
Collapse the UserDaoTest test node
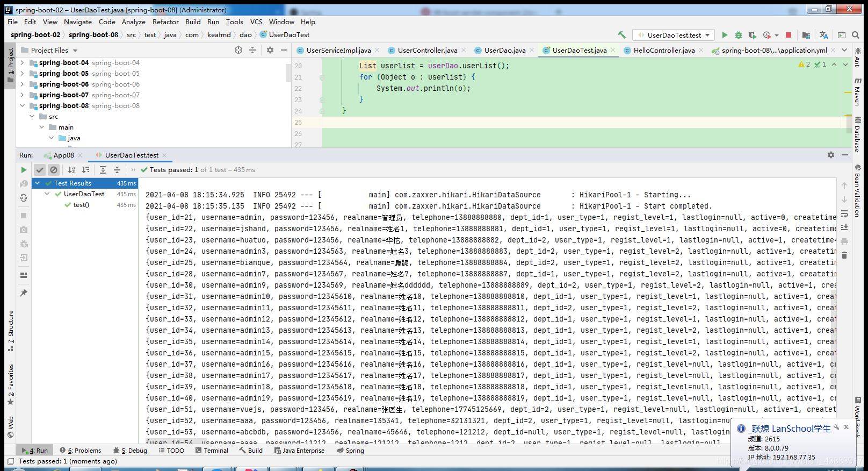coord(47,194)
